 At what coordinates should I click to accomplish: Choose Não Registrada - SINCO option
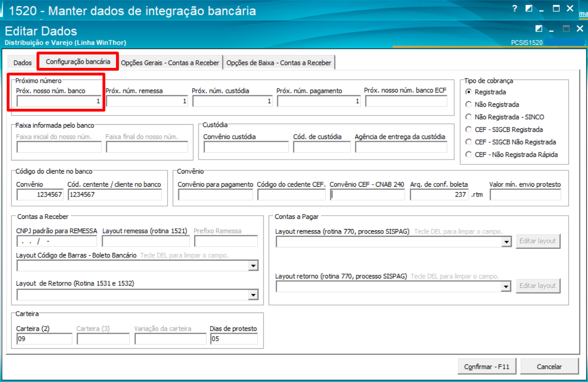coord(469,117)
